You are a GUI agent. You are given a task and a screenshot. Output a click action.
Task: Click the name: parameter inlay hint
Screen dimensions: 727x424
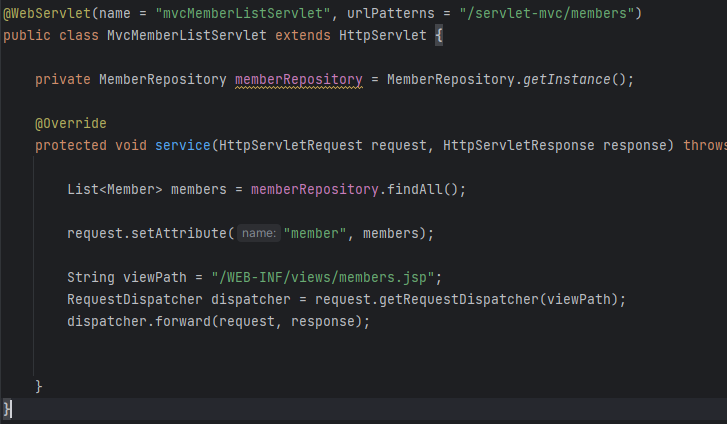click(x=259, y=233)
